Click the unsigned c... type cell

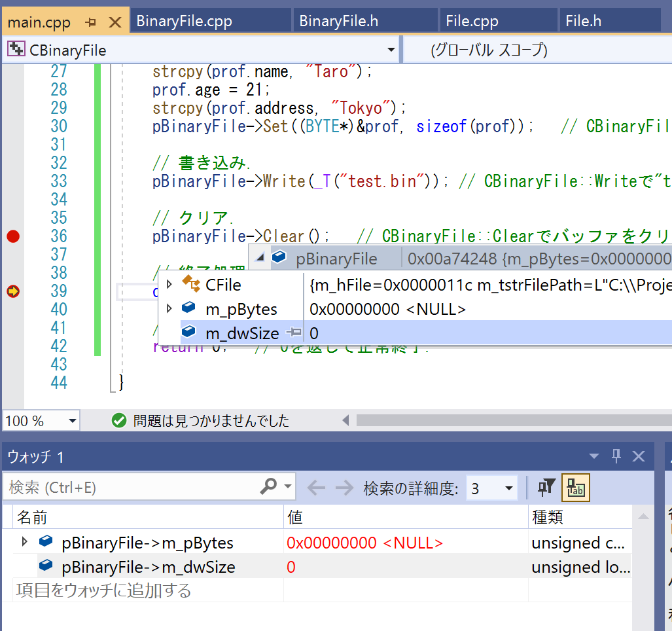[578, 543]
